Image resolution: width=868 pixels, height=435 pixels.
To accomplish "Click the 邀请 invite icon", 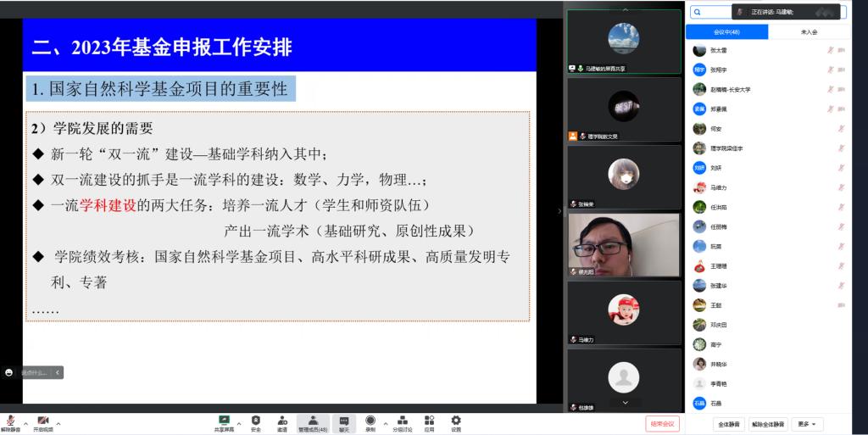I will tap(281, 421).
